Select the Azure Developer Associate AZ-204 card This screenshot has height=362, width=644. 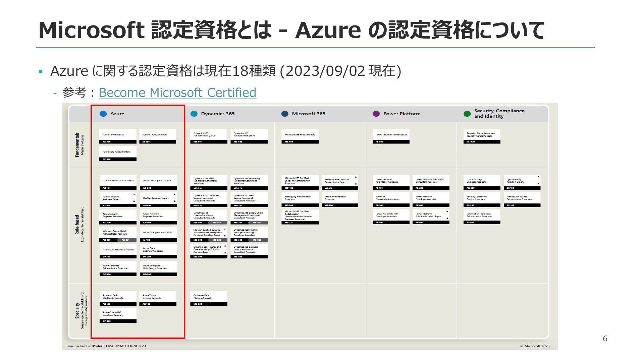click(158, 182)
